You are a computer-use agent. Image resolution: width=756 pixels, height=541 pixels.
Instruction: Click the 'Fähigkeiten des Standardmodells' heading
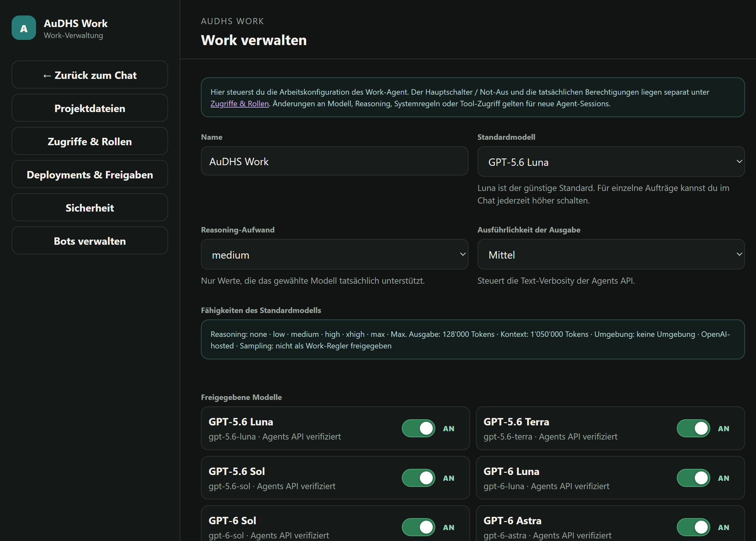(261, 310)
